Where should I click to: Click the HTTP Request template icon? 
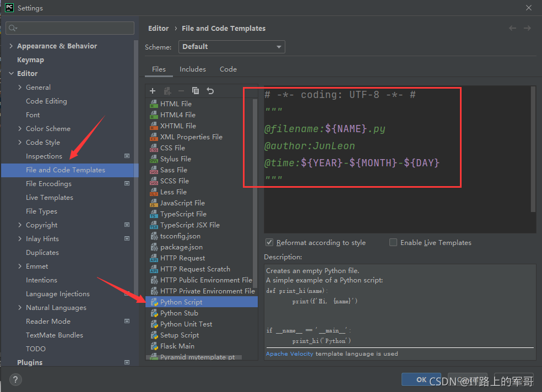click(x=154, y=258)
